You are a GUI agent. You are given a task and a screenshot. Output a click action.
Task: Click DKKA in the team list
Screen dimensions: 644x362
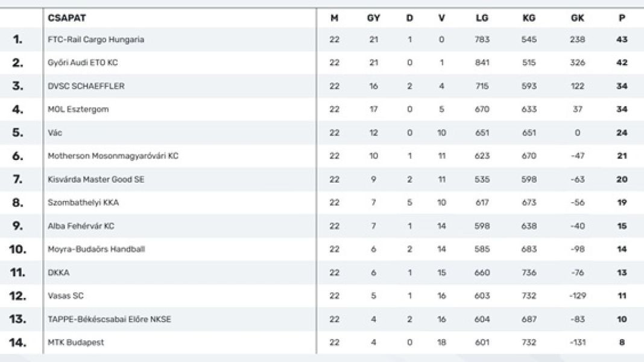[x=58, y=273]
